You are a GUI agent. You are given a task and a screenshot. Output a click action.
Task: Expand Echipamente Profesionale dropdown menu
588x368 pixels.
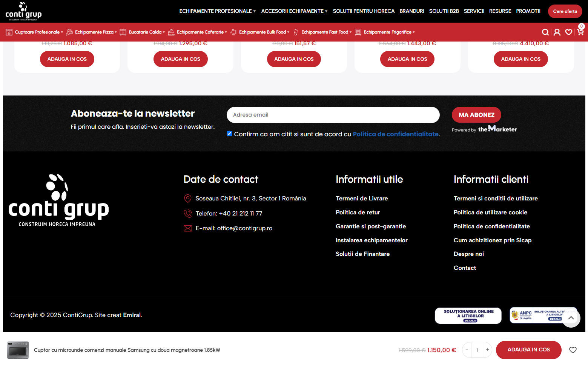217,11
